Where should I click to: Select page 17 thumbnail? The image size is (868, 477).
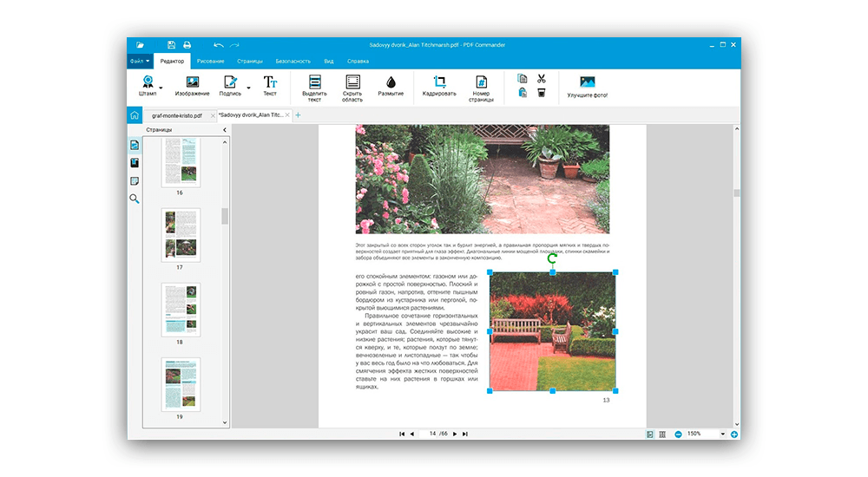pos(180,235)
